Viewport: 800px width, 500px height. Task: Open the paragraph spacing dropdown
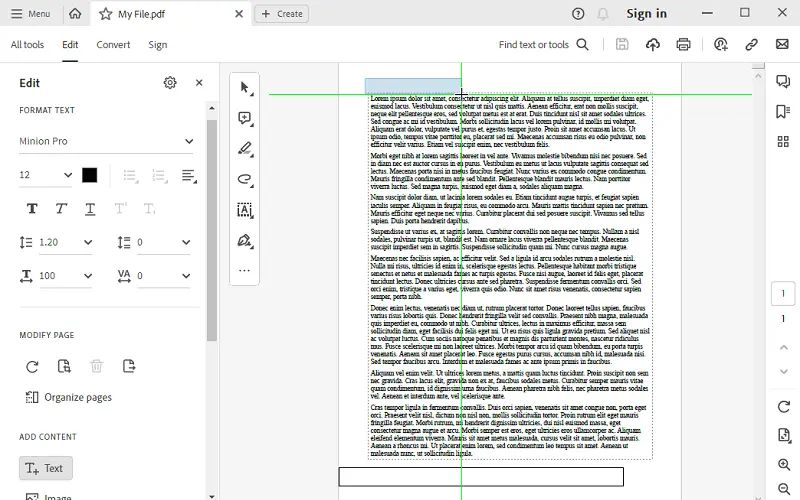[163, 242]
